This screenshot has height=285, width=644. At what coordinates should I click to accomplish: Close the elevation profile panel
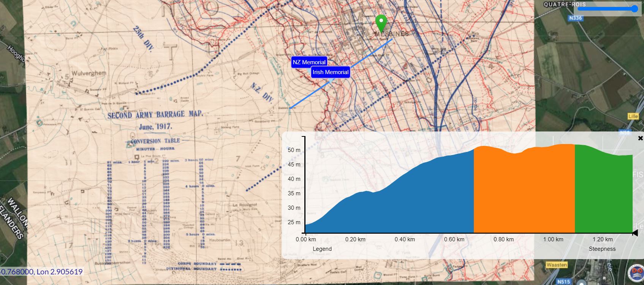[x=640, y=138]
